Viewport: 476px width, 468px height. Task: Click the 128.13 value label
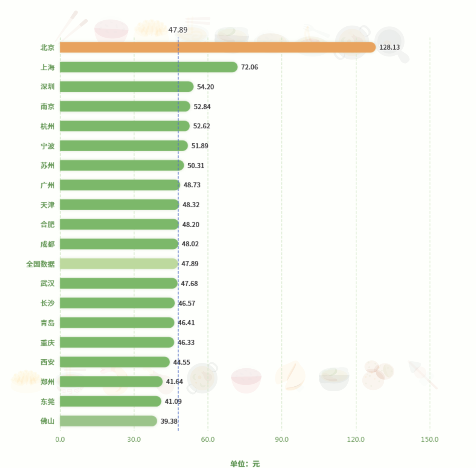click(x=389, y=47)
